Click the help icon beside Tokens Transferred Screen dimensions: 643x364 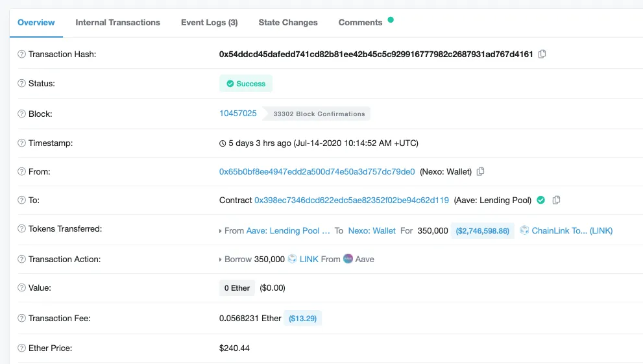click(21, 229)
